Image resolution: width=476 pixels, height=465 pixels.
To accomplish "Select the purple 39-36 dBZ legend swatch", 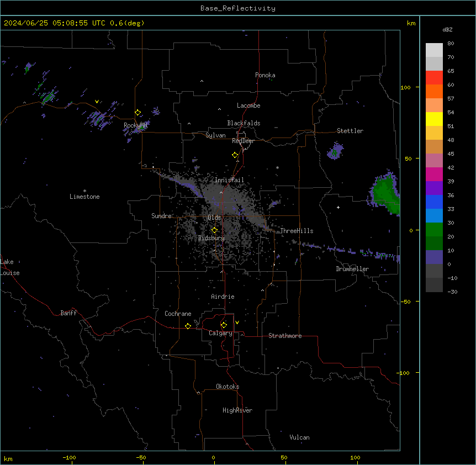I will (434, 188).
